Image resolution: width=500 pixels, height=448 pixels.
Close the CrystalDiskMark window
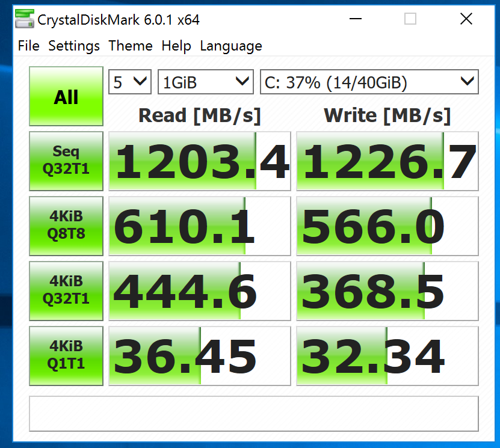coord(466,19)
